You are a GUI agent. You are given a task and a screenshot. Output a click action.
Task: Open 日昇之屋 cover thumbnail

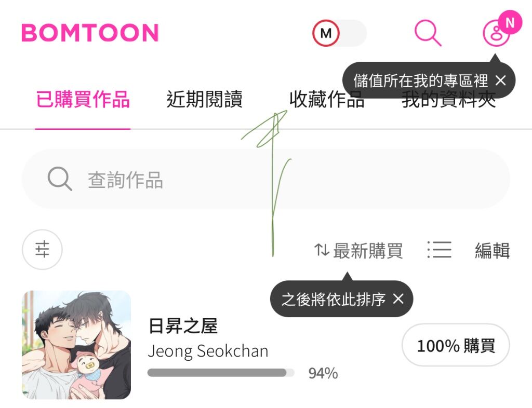pos(76,345)
